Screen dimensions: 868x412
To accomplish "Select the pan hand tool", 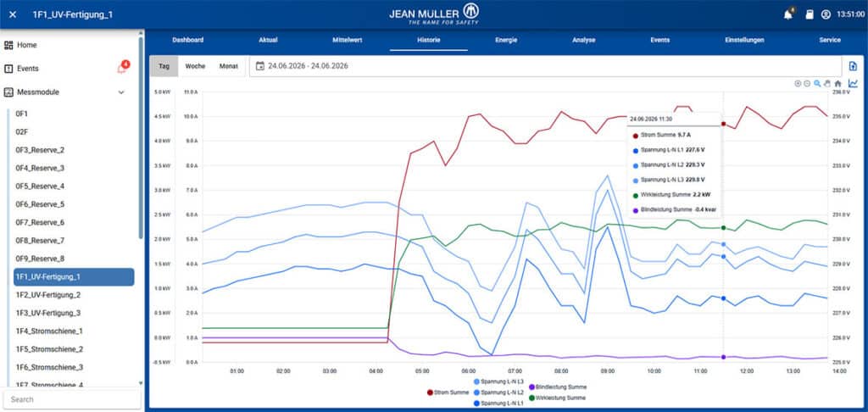I will point(827,84).
